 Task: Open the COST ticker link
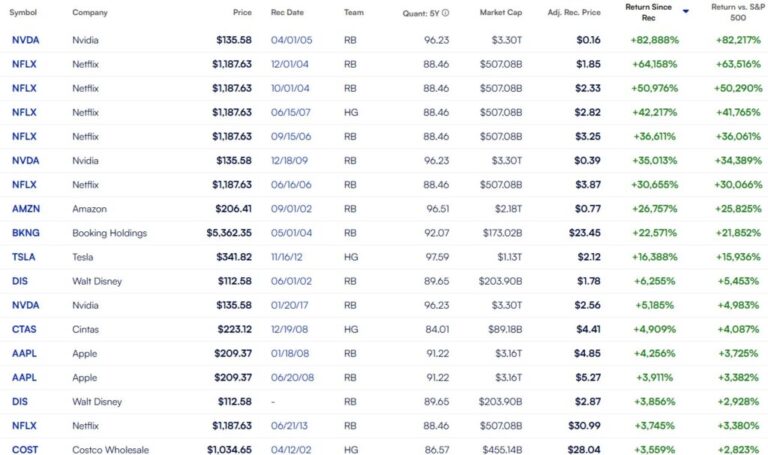tap(25, 449)
